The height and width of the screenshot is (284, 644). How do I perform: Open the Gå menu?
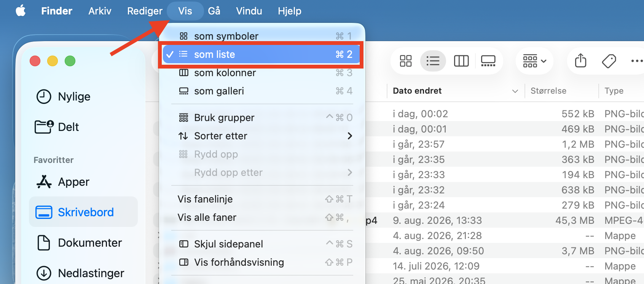214,11
